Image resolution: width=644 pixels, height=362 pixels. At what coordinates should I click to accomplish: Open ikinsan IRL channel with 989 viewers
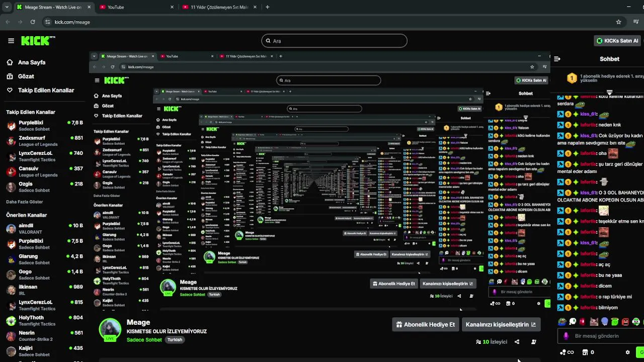[x=44, y=290]
